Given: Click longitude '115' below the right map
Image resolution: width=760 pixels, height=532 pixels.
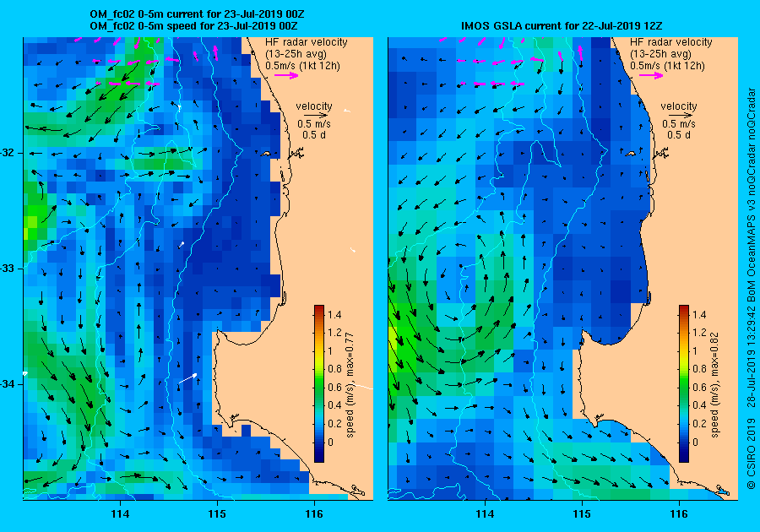Looking at the screenshot, I should [x=582, y=514].
